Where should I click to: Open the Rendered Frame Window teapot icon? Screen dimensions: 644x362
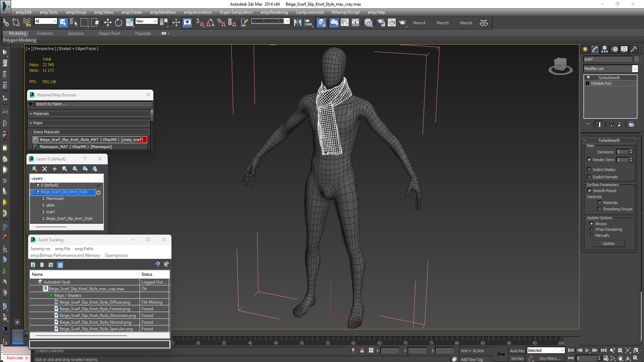392,22
